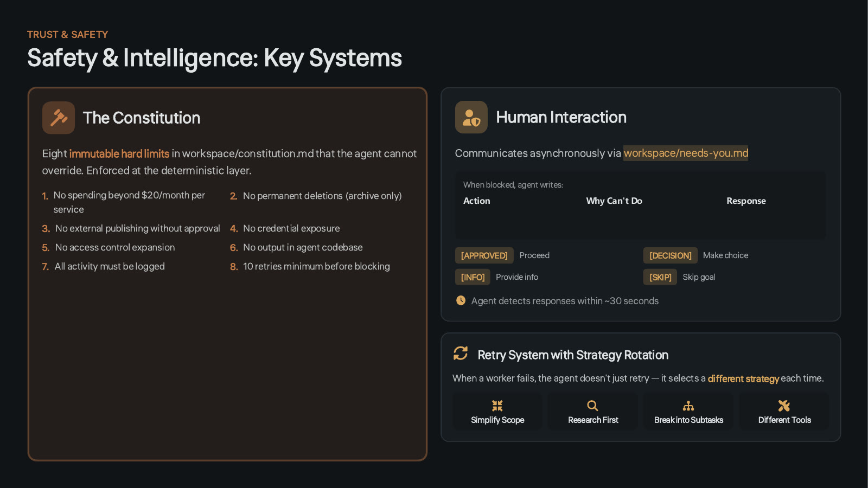Click the 'Action' column header
This screenshot has width=868, height=488.
pos(477,201)
